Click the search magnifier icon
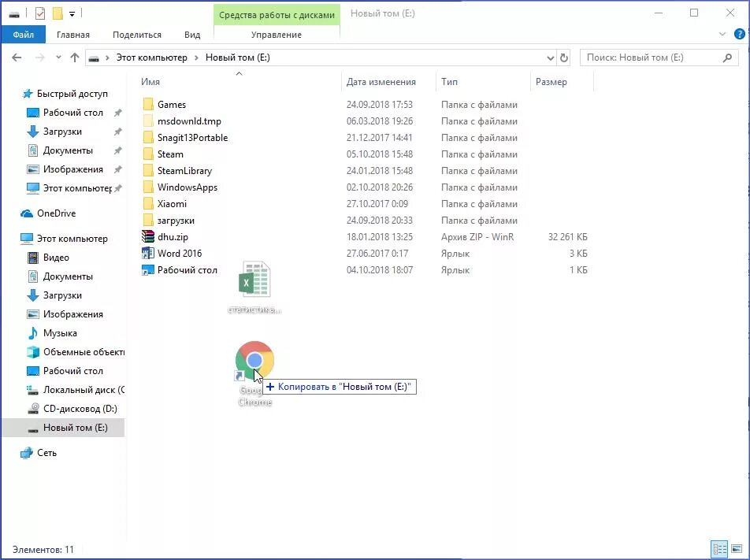 point(727,57)
